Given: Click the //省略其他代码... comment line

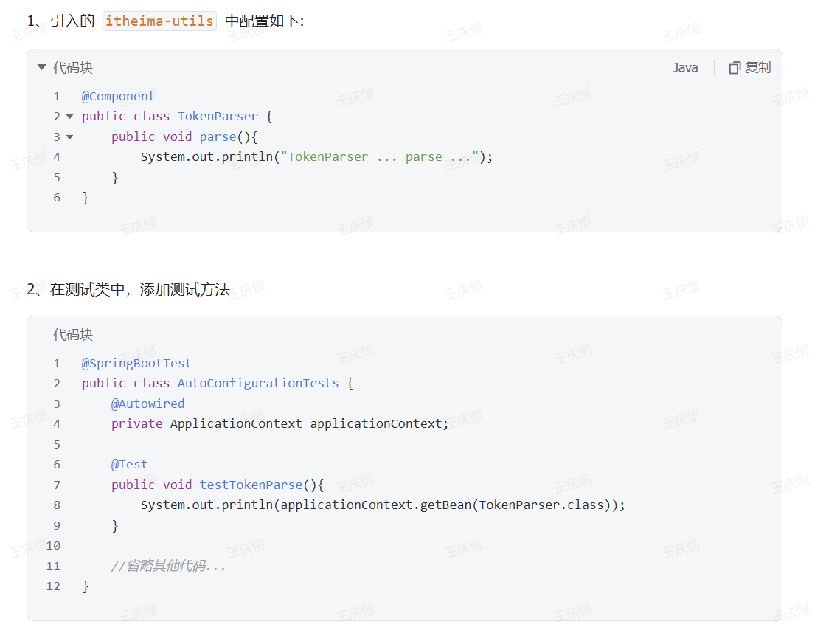Looking at the screenshot, I should (168, 566).
